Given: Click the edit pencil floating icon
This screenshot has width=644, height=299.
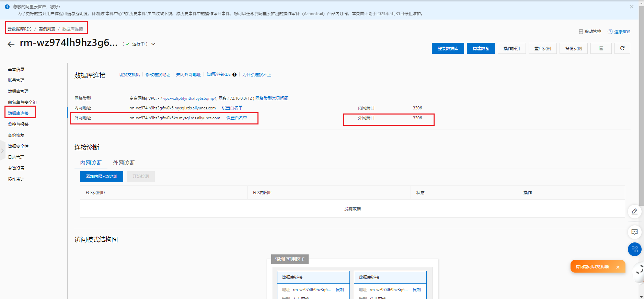Looking at the screenshot, I should click(x=634, y=212).
